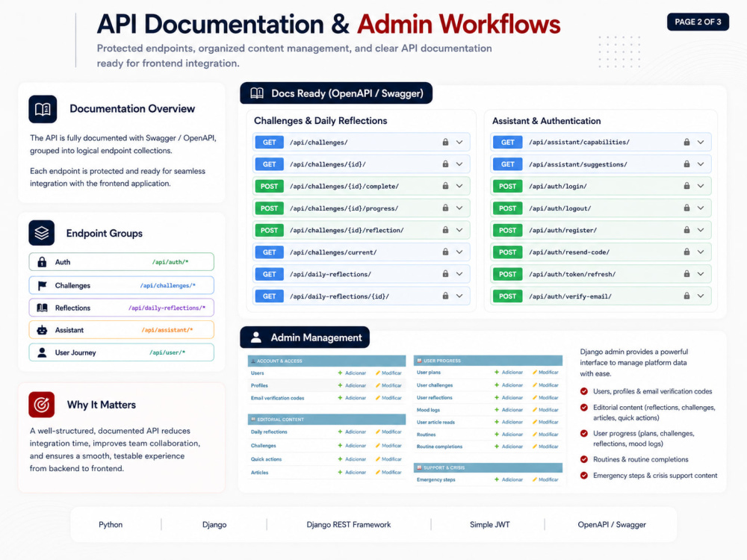
Task: Click the User Journey person icon
Action: pyautogui.click(x=42, y=352)
